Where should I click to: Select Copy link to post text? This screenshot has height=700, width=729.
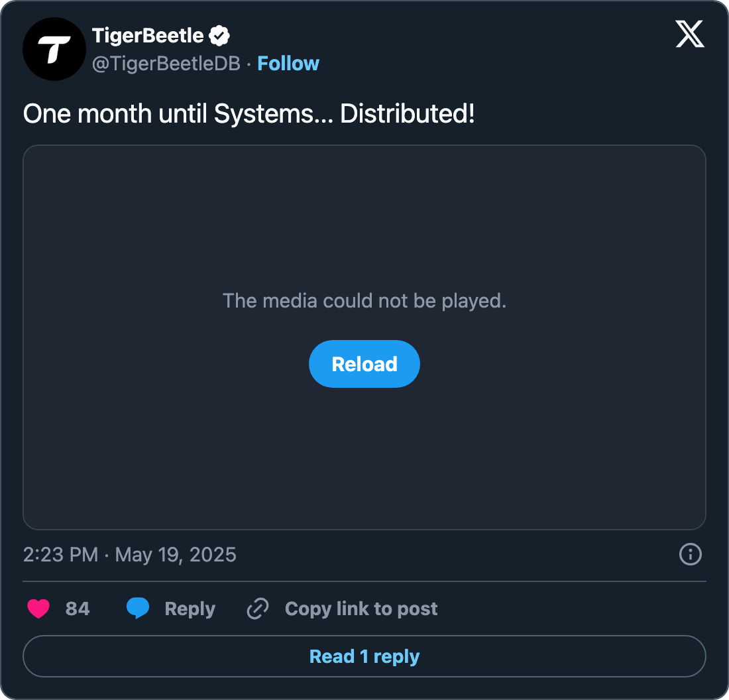(361, 609)
